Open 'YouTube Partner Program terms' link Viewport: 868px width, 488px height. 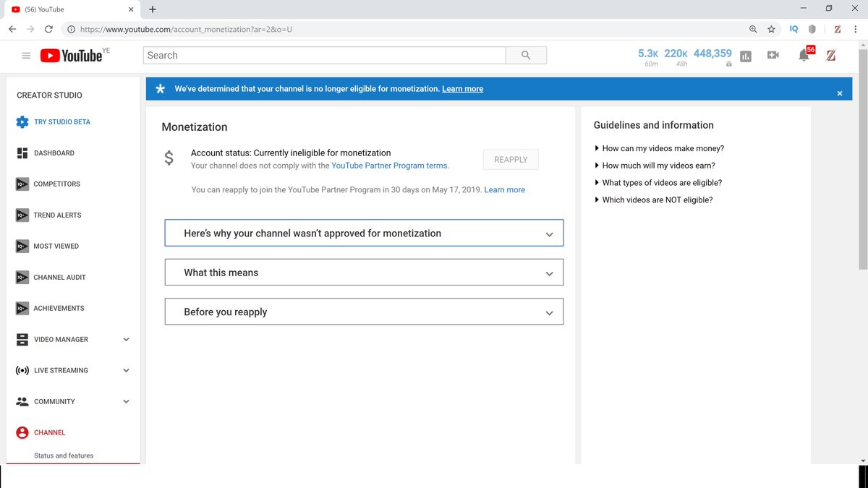click(x=390, y=166)
